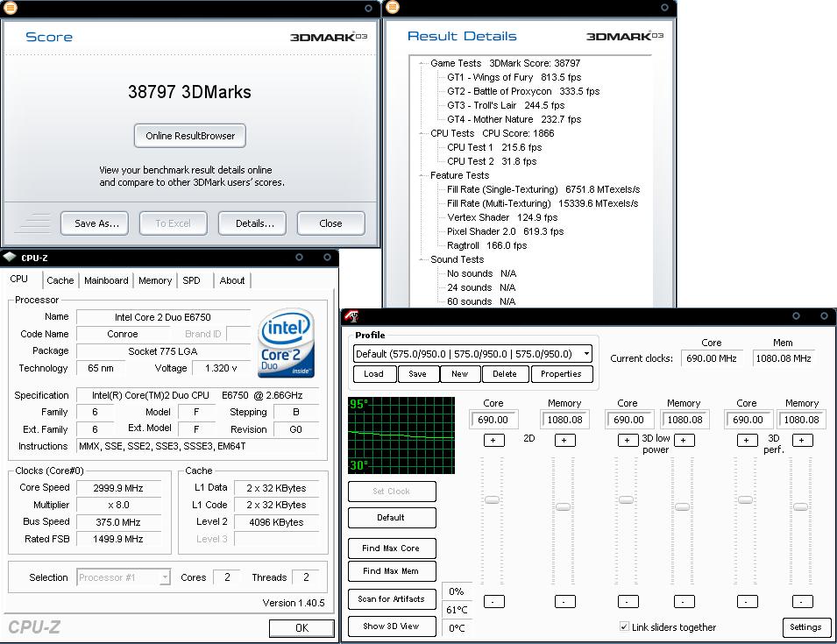
Task: Increase 3D perf. Core with plus button
Action: pos(746,440)
